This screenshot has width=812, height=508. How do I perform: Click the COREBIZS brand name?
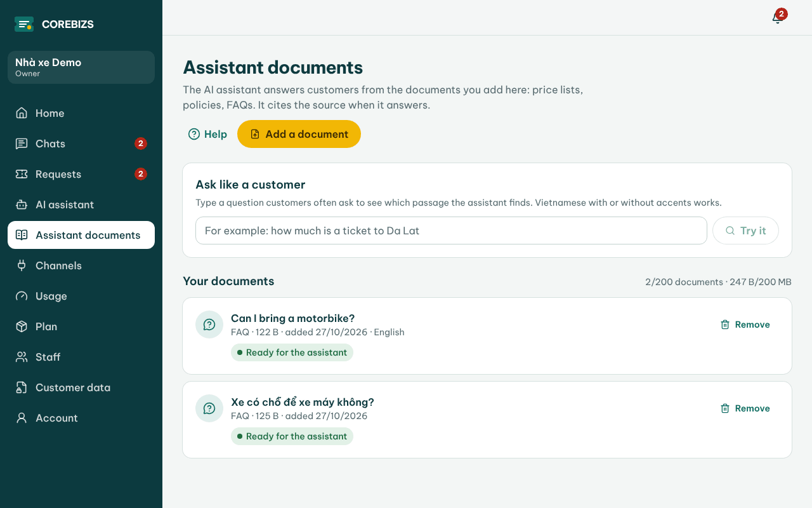coord(68,24)
